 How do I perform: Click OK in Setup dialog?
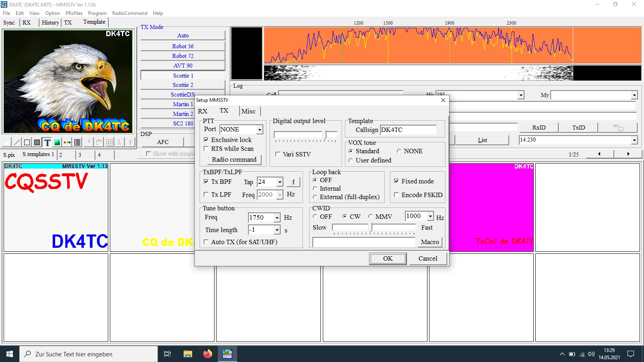[388, 259]
